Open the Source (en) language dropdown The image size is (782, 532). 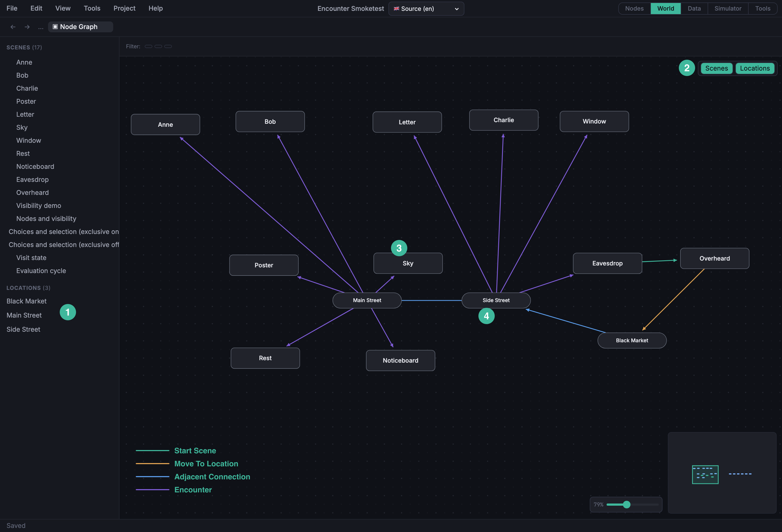pos(426,9)
